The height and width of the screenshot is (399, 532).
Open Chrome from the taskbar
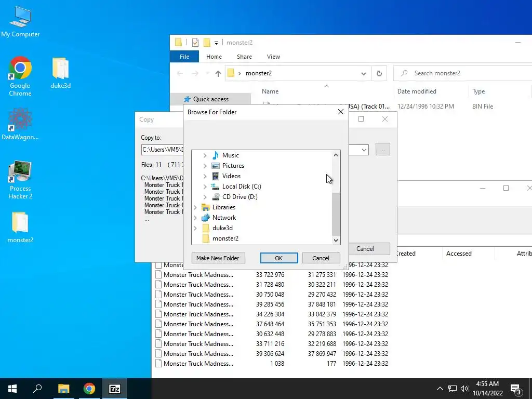(x=89, y=389)
